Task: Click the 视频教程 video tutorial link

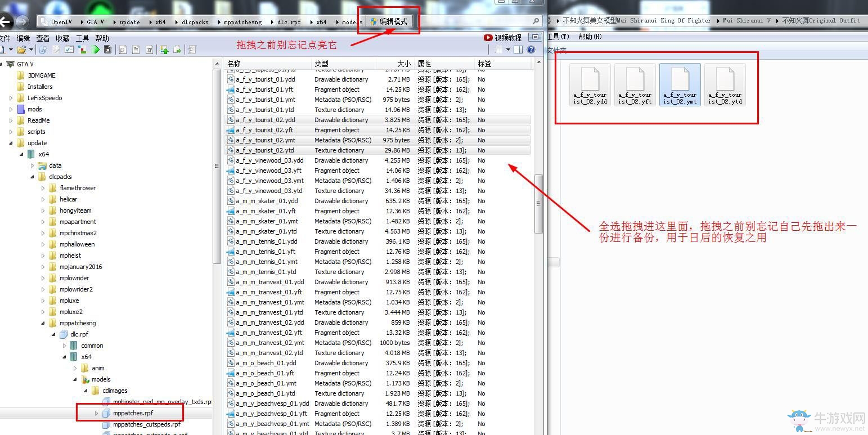Action: 508,38
